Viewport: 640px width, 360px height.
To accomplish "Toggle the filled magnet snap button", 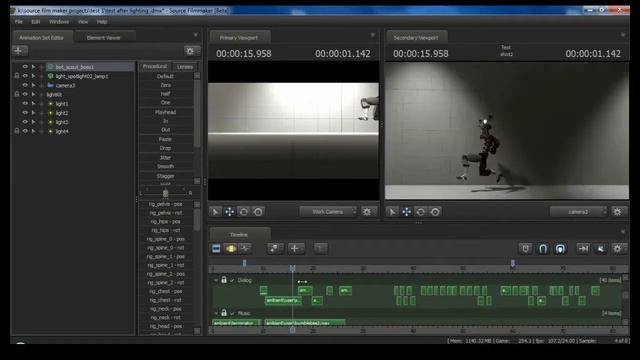I will coord(560,249).
